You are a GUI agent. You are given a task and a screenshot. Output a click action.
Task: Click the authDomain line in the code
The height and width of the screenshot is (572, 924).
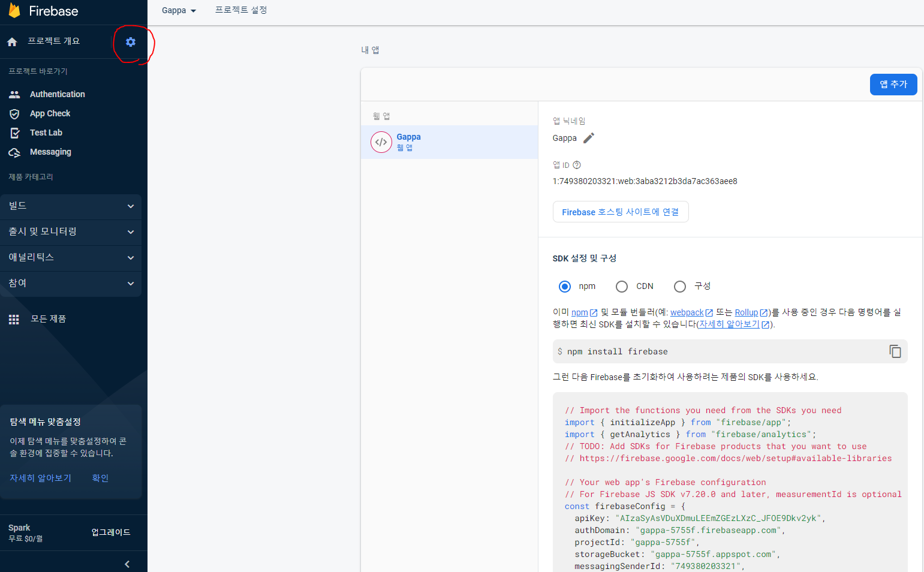680,530
